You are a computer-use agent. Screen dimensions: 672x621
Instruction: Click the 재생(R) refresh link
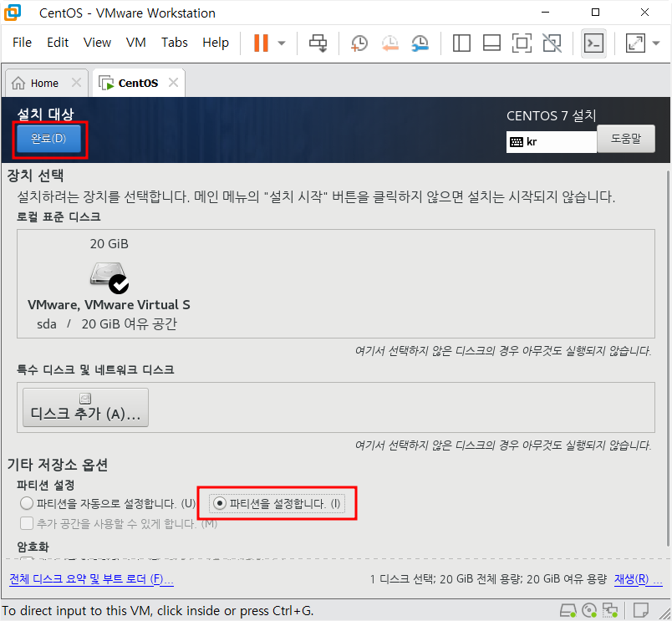click(x=638, y=579)
